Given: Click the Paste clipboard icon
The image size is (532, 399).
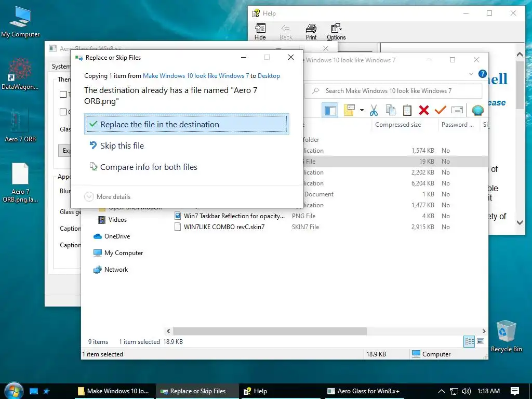Looking at the screenshot, I should tap(407, 110).
